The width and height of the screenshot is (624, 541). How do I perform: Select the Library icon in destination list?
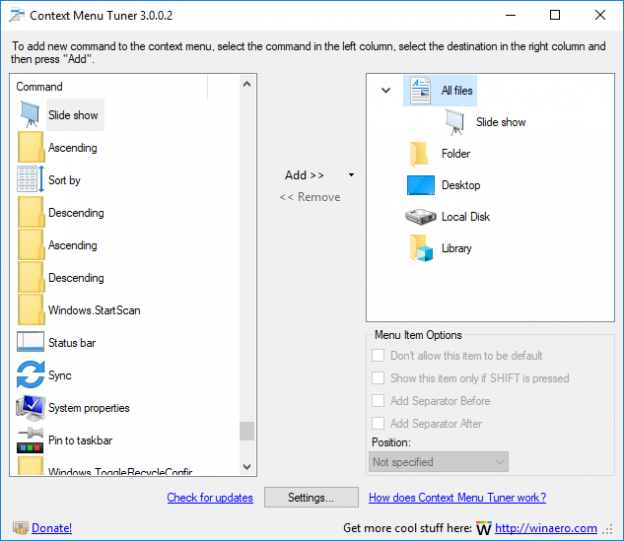coord(420,248)
